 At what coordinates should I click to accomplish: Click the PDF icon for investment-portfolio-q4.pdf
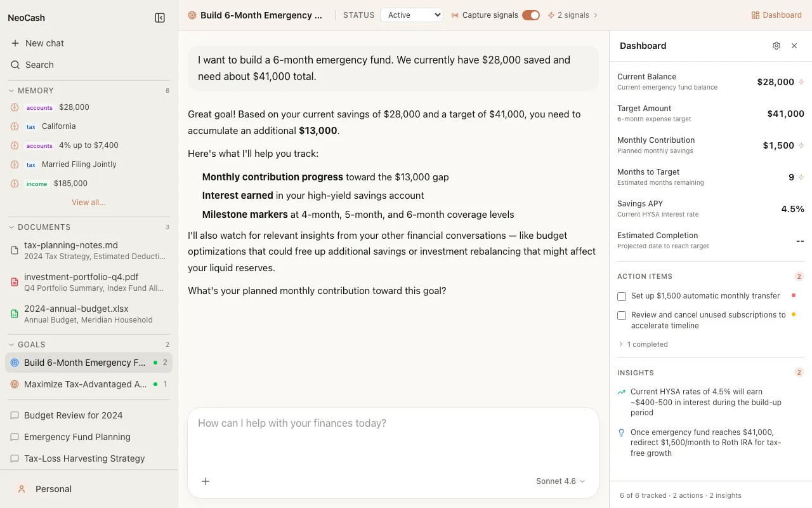tap(15, 282)
